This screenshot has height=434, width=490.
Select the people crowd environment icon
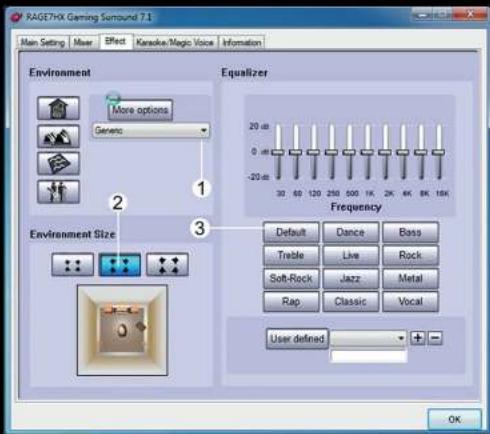58,192
